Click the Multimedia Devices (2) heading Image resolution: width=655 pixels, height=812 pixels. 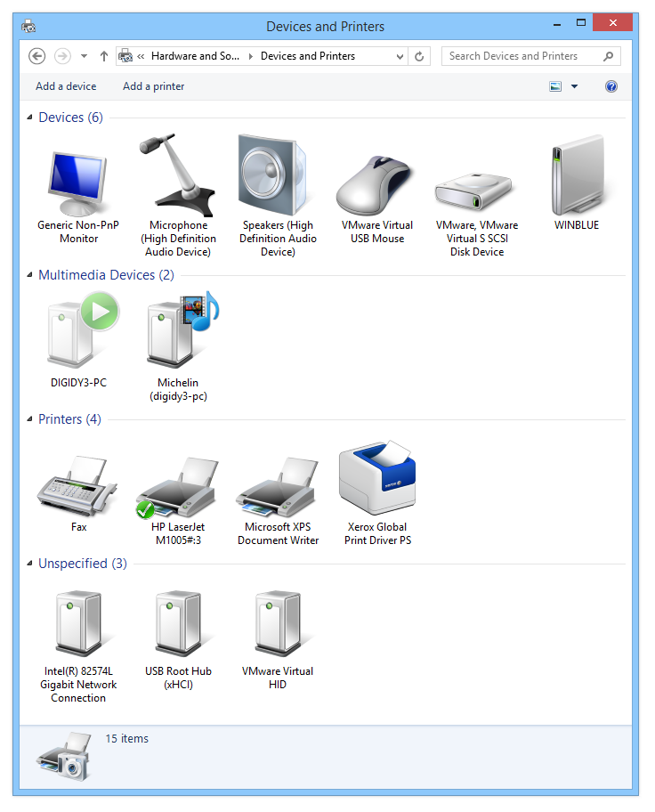pos(106,275)
